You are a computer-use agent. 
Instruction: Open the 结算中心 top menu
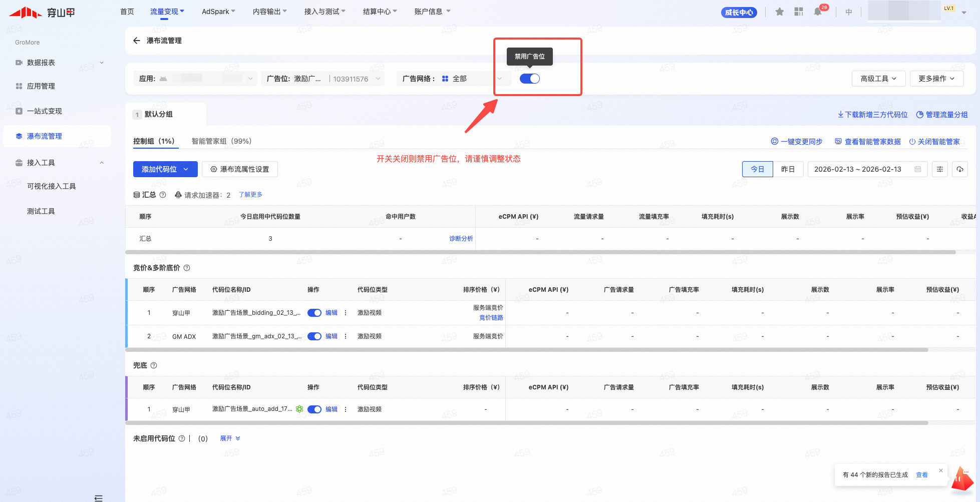[380, 12]
